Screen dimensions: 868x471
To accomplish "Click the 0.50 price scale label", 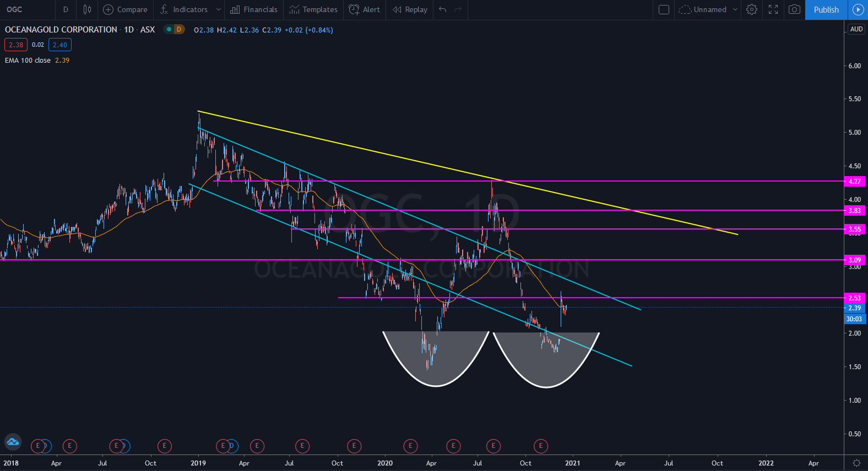I will pos(855,434).
